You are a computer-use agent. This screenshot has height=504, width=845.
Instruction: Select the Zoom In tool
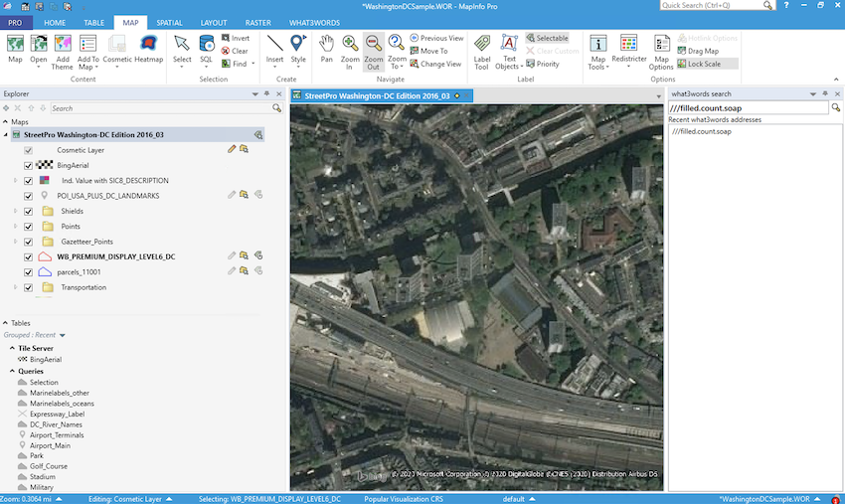350,52
